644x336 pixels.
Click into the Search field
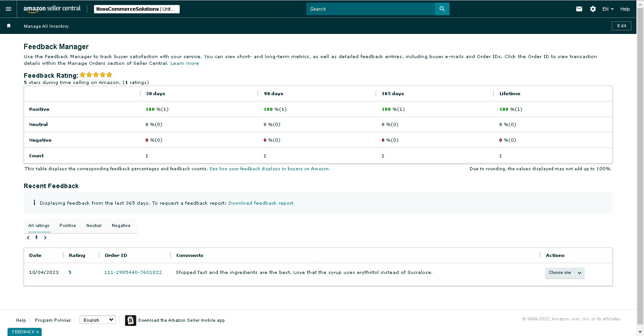point(371,9)
